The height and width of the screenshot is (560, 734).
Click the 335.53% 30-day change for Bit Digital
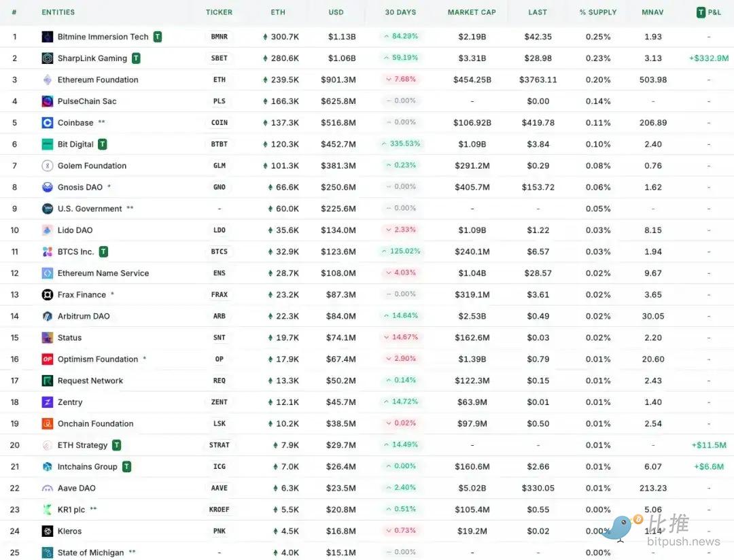pos(401,144)
